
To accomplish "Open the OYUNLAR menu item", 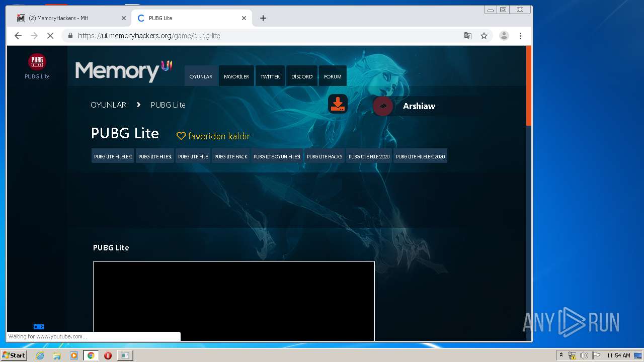I will click(x=201, y=76).
